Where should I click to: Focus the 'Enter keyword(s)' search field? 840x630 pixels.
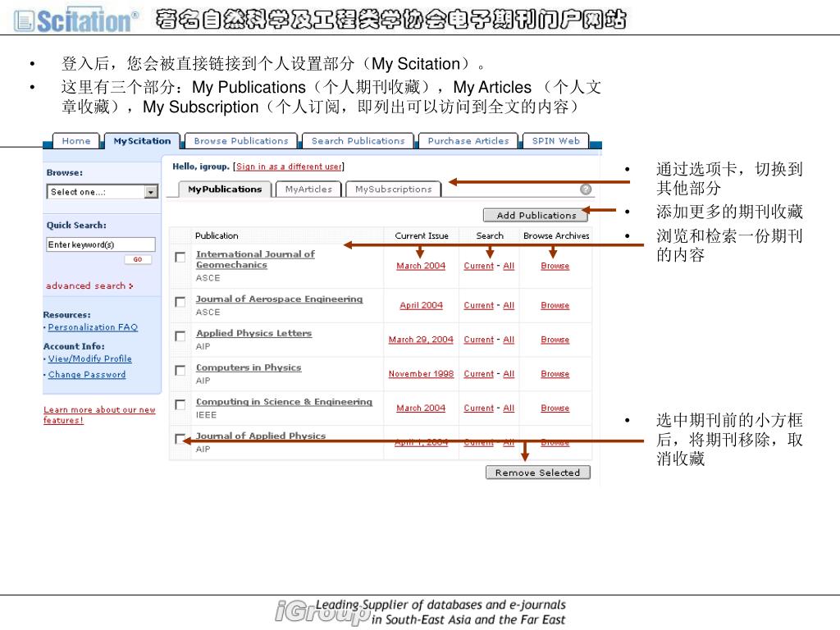tap(101, 244)
